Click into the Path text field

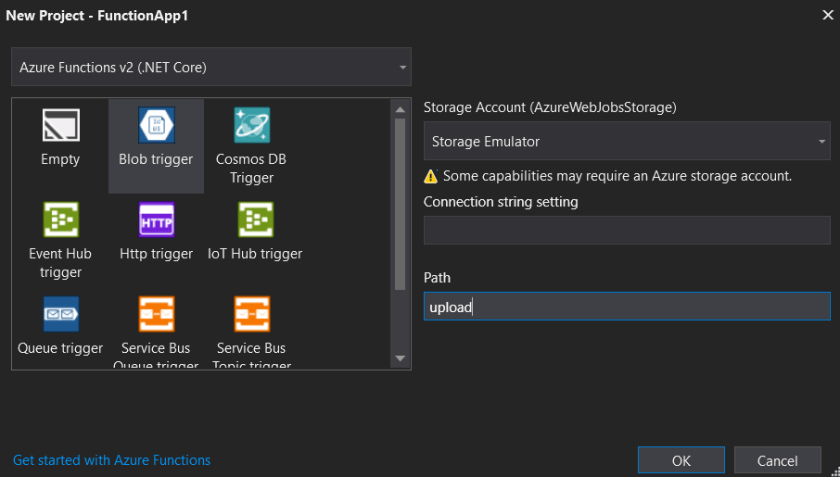626,306
